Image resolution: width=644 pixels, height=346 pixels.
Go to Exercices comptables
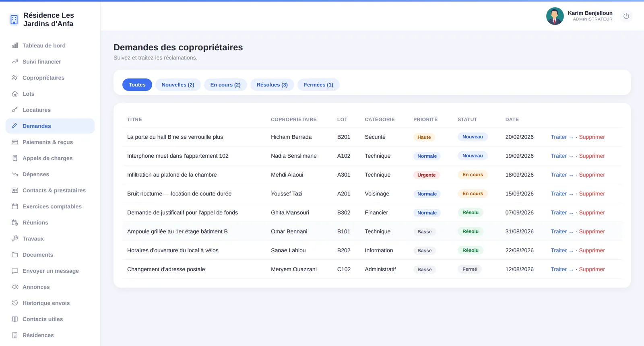pyautogui.click(x=50, y=206)
